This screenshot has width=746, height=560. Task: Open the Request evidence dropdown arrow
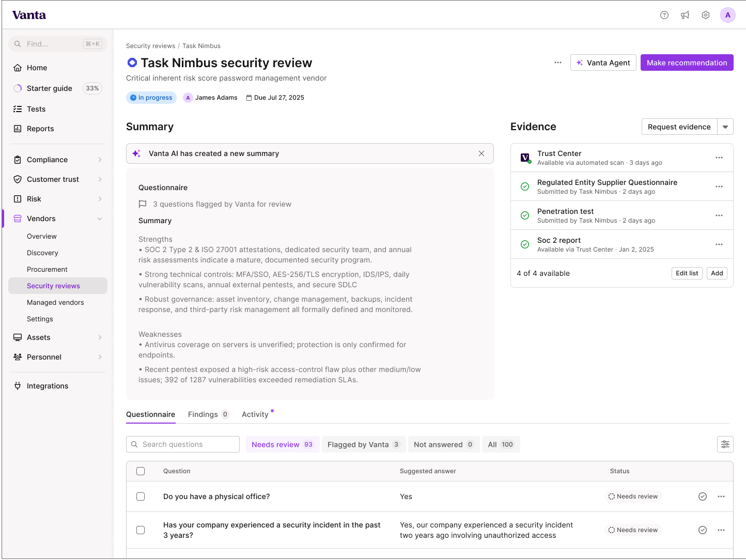coord(725,127)
